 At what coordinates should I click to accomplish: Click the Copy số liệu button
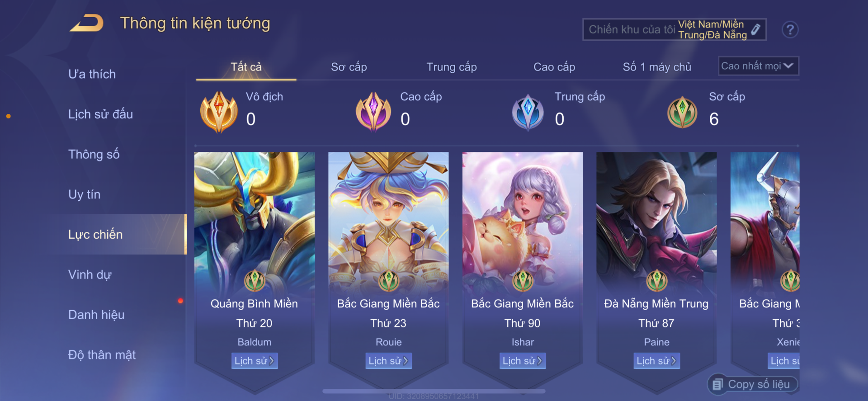point(753,384)
